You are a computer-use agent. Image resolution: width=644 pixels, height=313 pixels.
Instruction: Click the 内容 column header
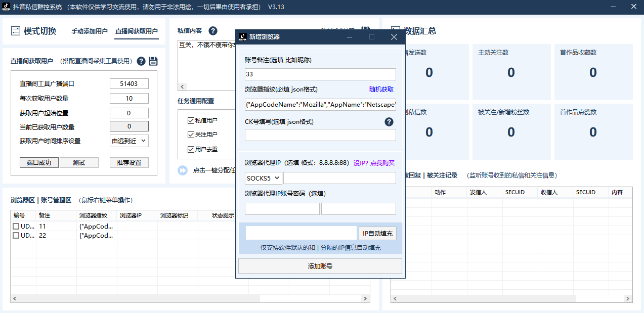620,192
